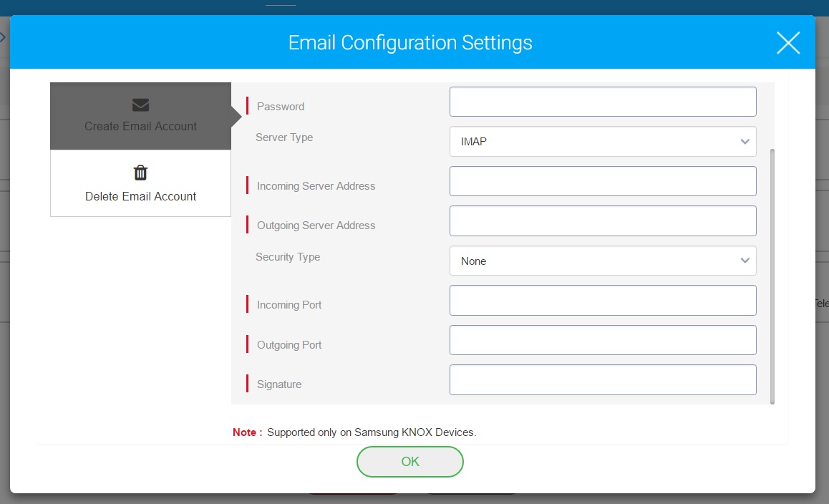The height and width of the screenshot is (504, 829).
Task: Click the Outgoing Server Address text box
Action: pyautogui.click(x=603, y=220)
